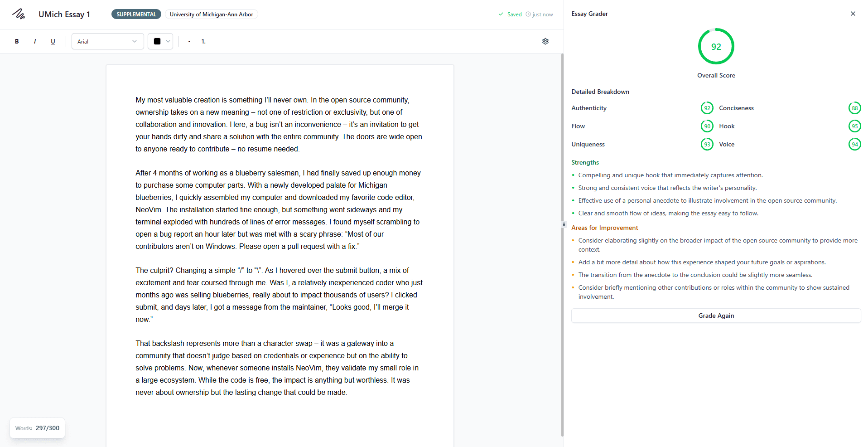The image size is (868, 447).
Task: Click the Flow score badge 90
Action: click(707, 126)
